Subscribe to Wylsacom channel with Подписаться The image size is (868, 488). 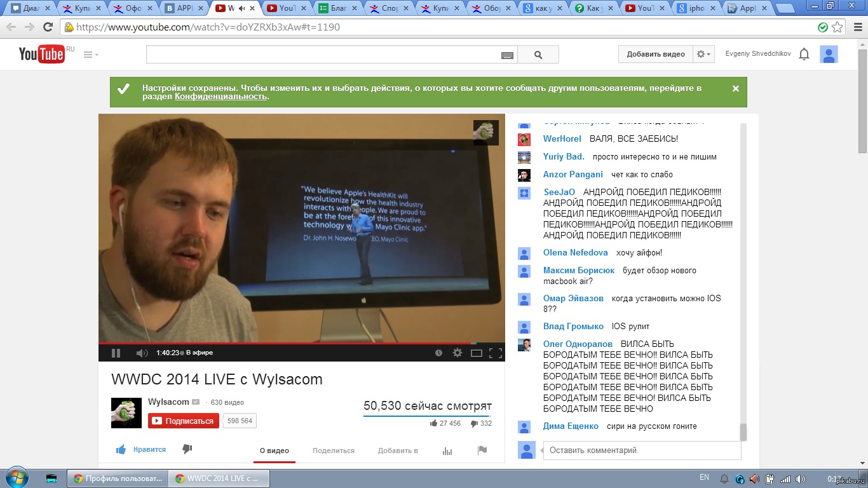[184, 421]
